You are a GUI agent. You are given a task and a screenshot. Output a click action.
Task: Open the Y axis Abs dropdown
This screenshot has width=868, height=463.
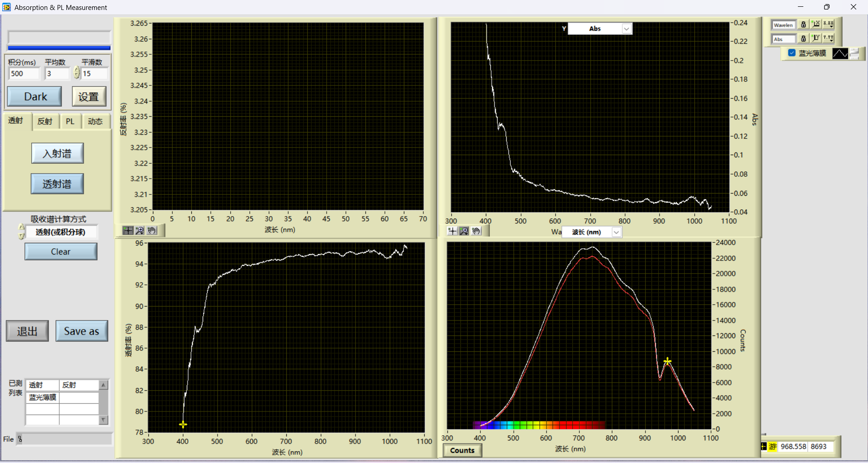click(x=626, y=29)
